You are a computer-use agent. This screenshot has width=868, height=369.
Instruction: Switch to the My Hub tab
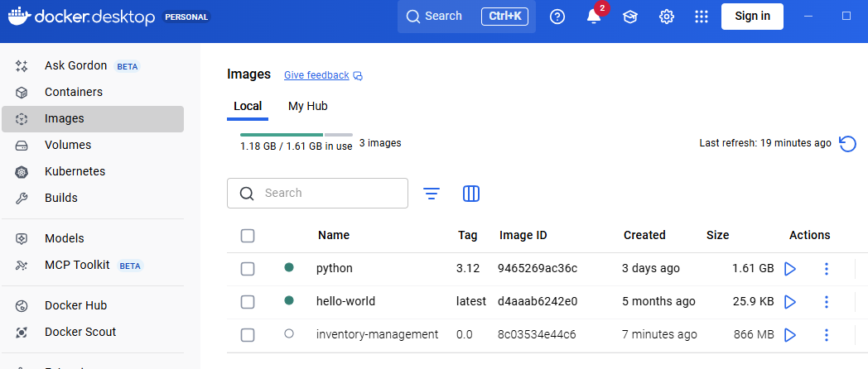click(x=308, y=106)
